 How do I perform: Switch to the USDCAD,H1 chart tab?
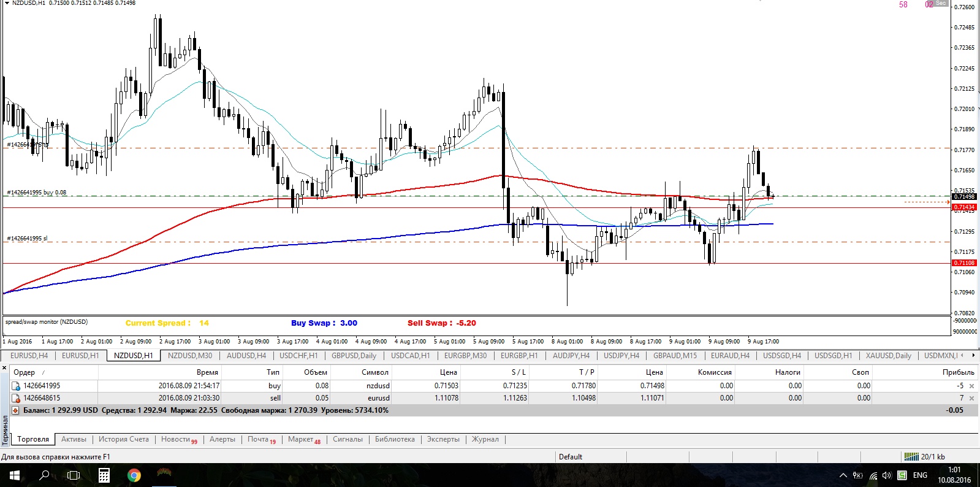(x=411, y=356)
